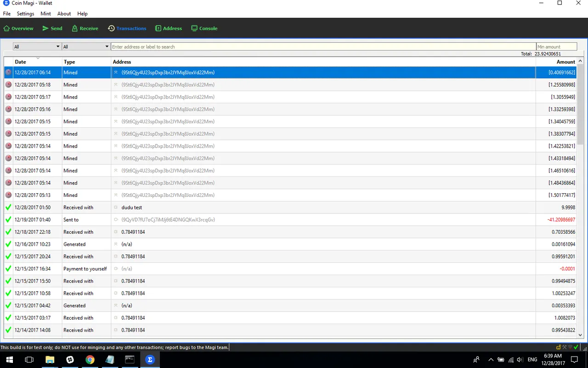Click checkmark of Payment to yourself row
The image size is (588, 368).
(x=8, y=269)
